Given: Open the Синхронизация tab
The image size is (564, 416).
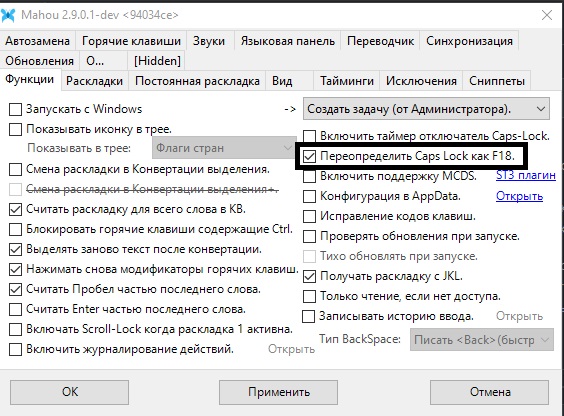Looking at the screenshot, I should 469,41.
